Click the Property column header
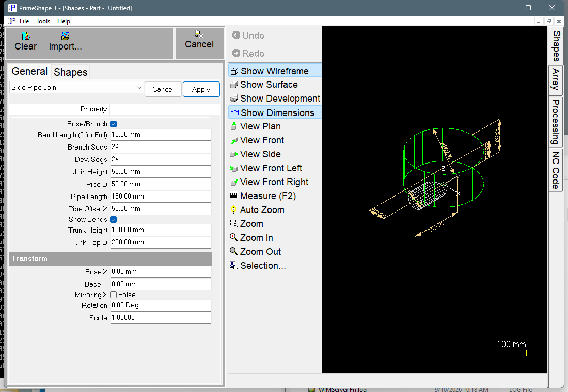The height and width of the screenshot is (392, 568). [59, 109]
